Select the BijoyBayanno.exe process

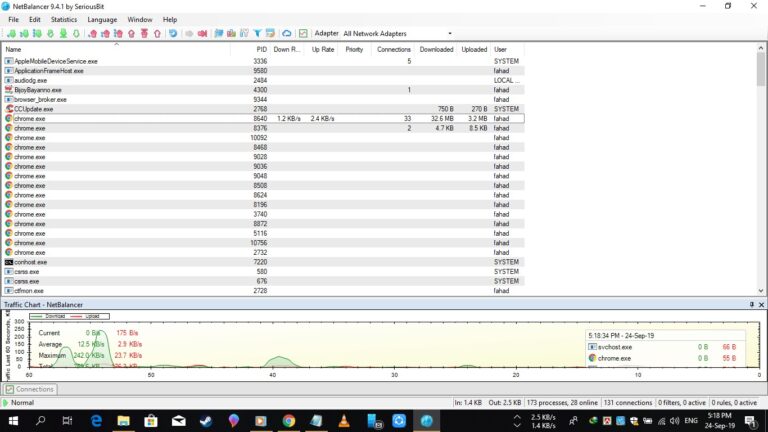pos(264,90)
